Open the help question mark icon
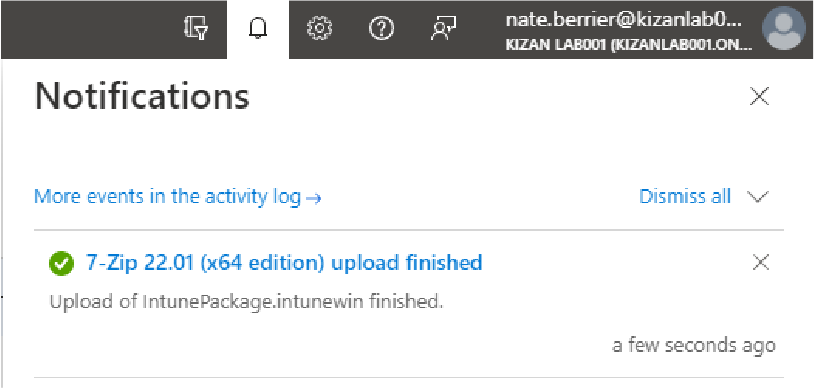Image resolution: width=816 pixels, height=390 pixels. [381, 29]
